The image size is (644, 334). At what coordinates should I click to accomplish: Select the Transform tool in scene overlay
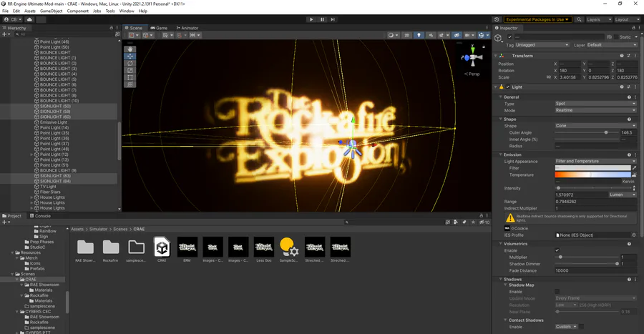(130, 84)
